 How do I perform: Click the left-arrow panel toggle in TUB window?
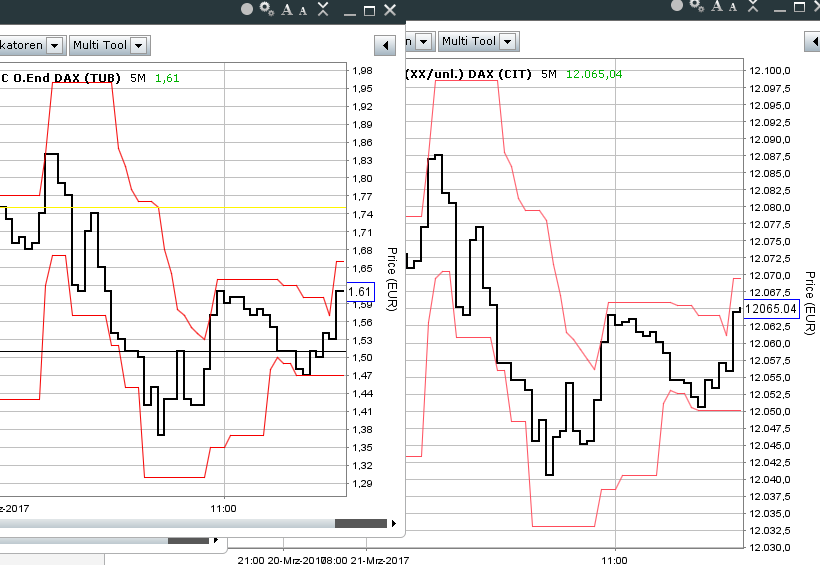pyautogui.click(x=385, y=46)
